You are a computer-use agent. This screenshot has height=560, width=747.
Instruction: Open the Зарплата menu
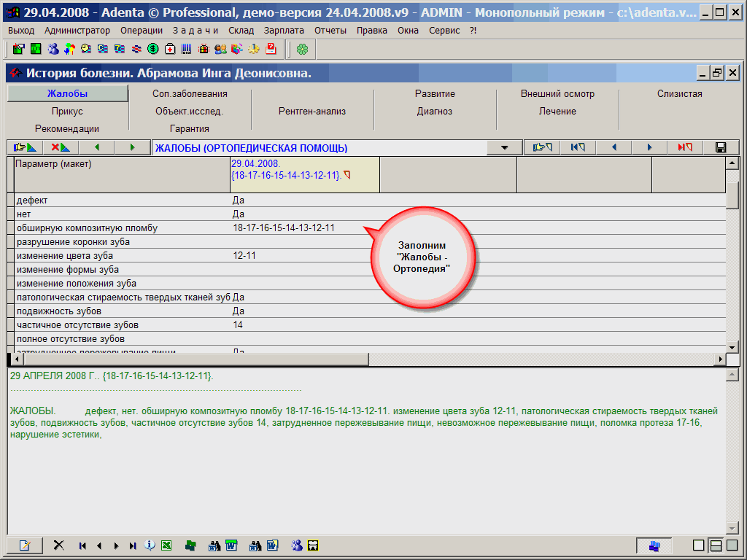[x=285, y=31]
